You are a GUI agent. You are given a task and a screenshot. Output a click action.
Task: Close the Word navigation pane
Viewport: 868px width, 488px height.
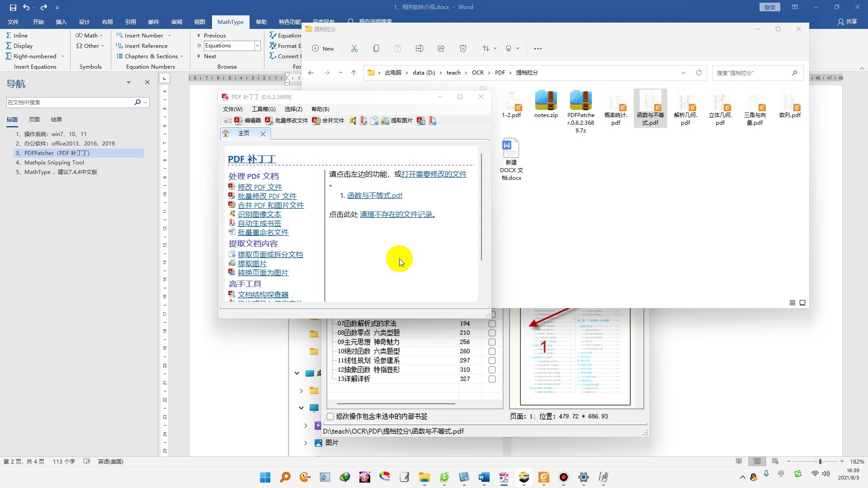click(147, 82)
